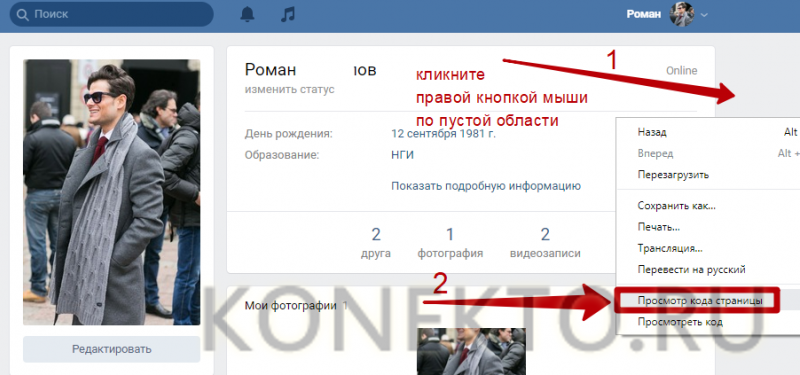Open the 2 видеозаписи counter
The height and width of the screenshot is (375, 800).
click(545, 243)
